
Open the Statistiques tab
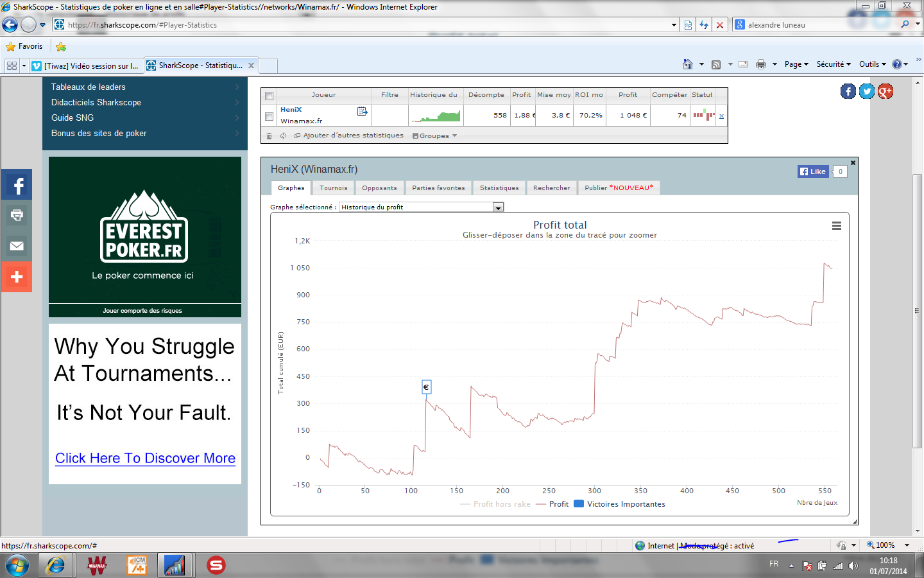pos(499,188)
